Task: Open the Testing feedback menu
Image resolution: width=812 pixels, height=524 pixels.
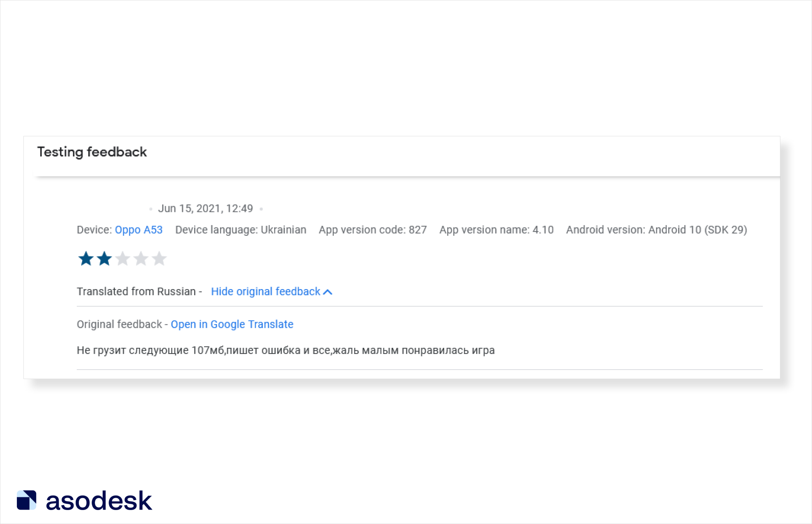Action: (92, 152)
